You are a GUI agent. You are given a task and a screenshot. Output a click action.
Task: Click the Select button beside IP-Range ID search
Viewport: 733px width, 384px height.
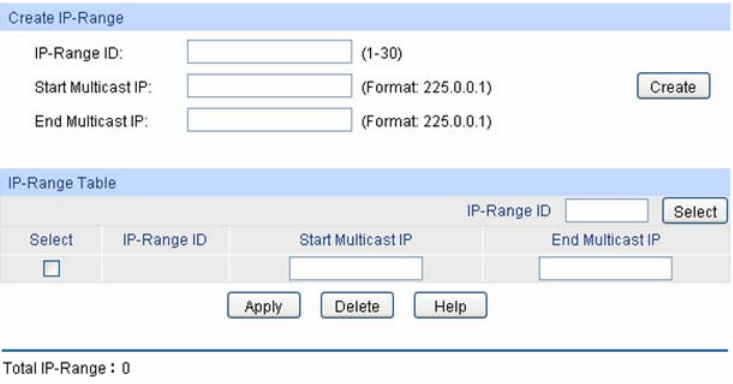coord(695,211)
